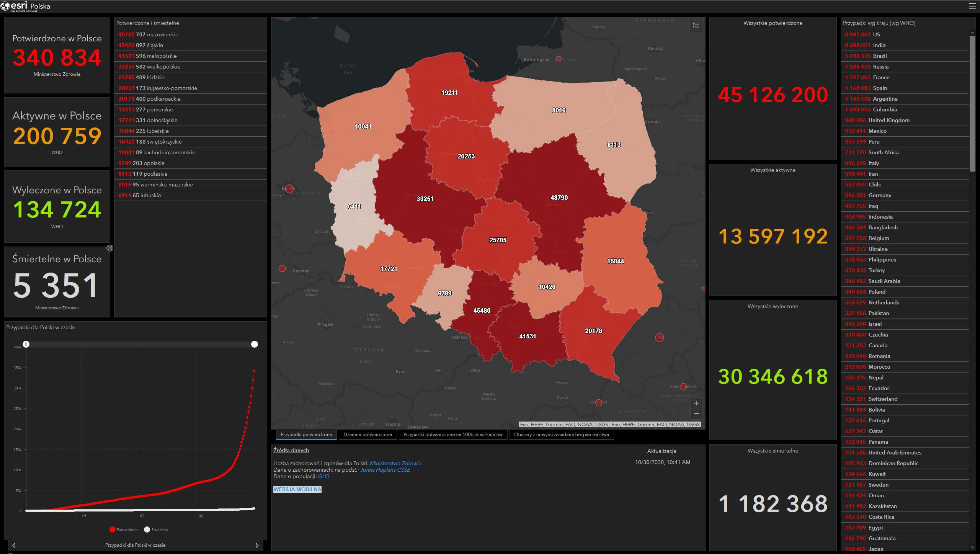The width and height of the screenshot is (980, 554).
Task: Switch to Dzienne potwierdzone tab
Action: tap(367, 435)
